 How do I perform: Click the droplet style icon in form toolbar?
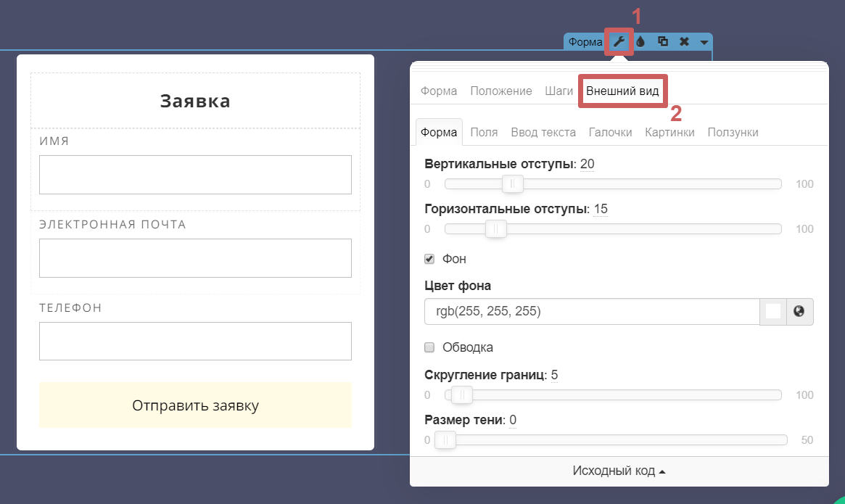[640, 42]
